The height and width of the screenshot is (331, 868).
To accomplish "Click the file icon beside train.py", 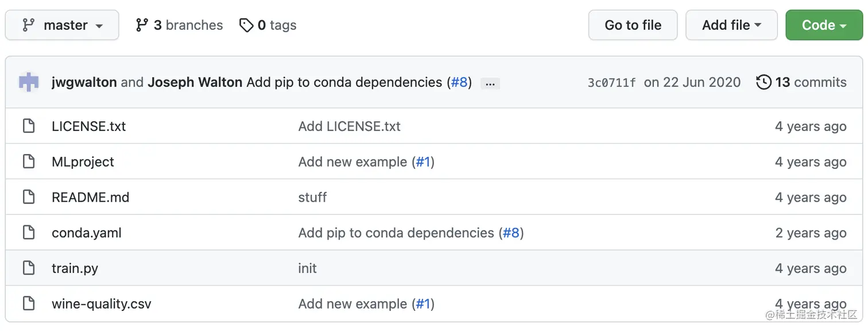I will 29,268.
